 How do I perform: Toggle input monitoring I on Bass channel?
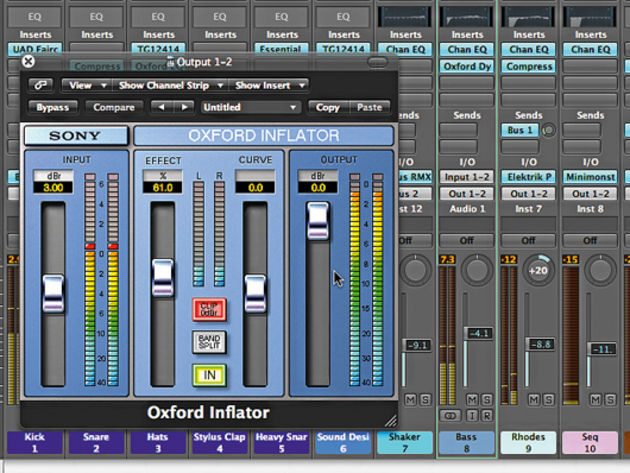click(x=472, y=416)
